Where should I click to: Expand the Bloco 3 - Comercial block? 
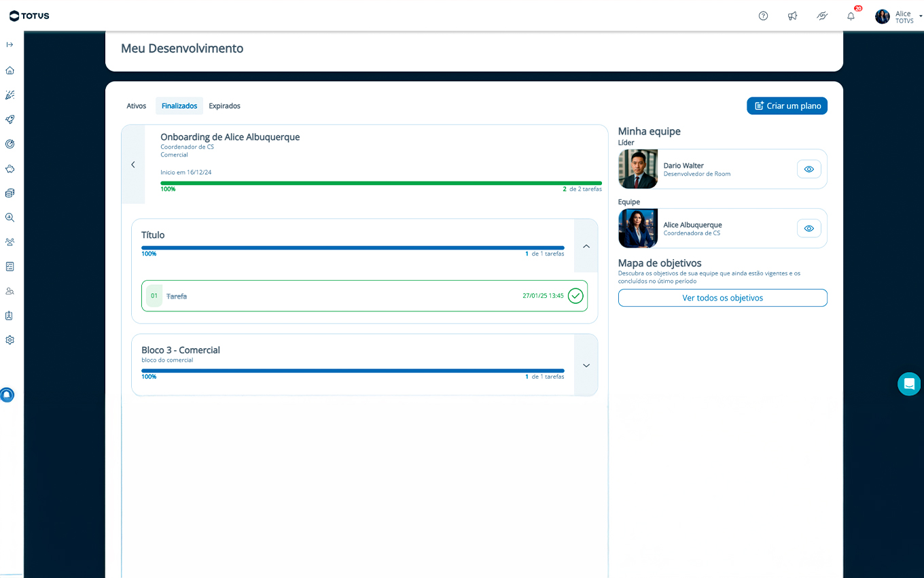(x=586, y=365)
